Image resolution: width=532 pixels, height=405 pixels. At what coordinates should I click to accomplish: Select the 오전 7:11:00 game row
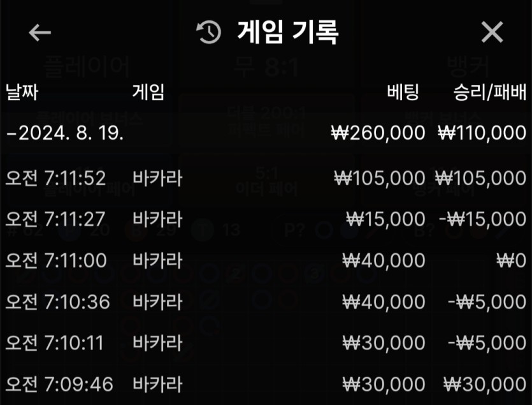pyautogui.click(x=266, y=261)
